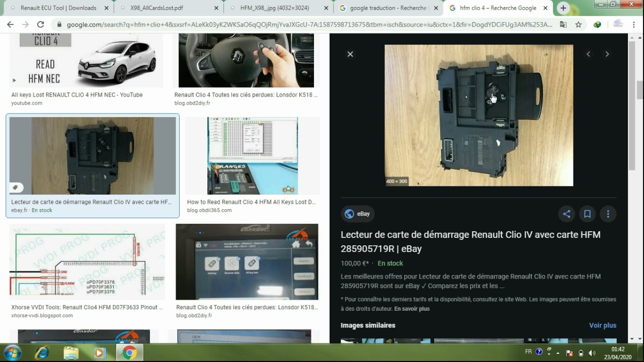
Task: Open Windows Start menu
Action: coord(12,353)
